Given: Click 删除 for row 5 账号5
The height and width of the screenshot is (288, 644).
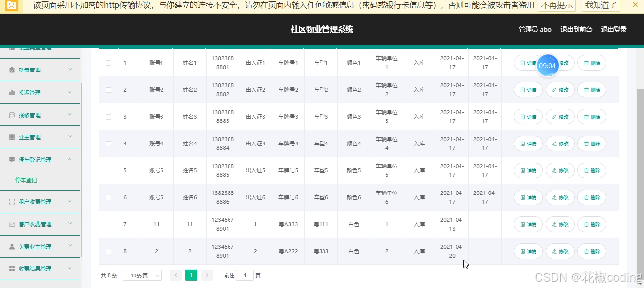Looking at the screenshot, I should 592,170.
